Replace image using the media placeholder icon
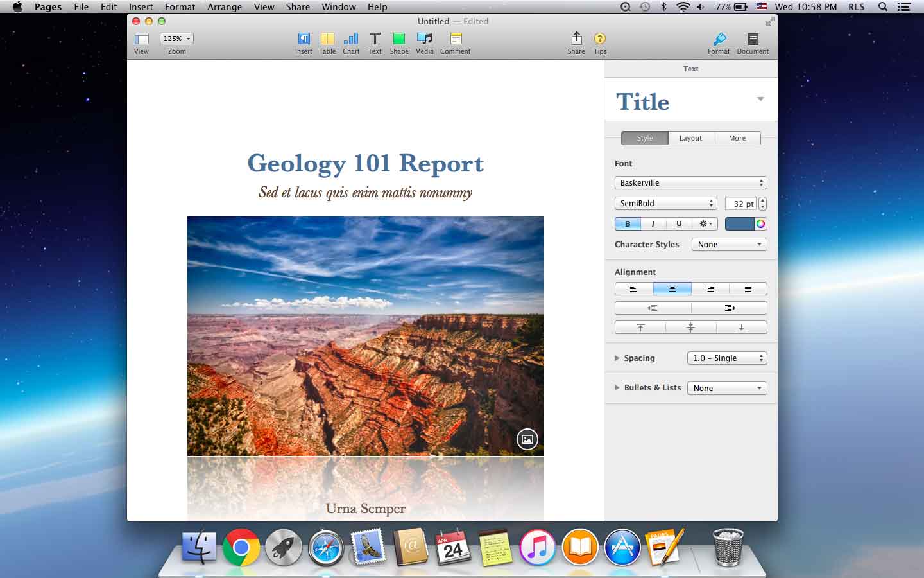 pyautogui.click(x=527, y=439)
